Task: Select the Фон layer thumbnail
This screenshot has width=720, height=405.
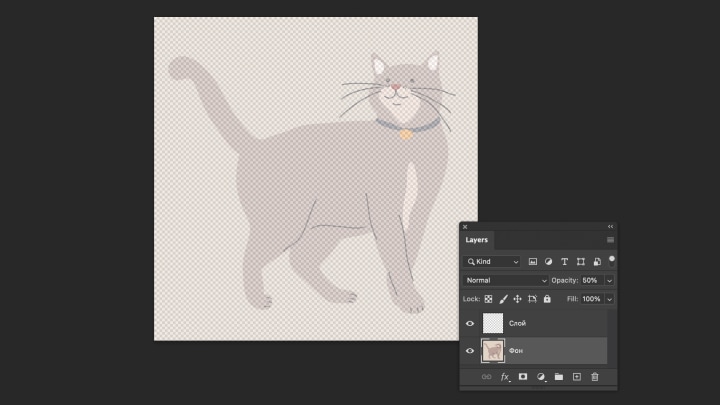Action: pos(493,351)
